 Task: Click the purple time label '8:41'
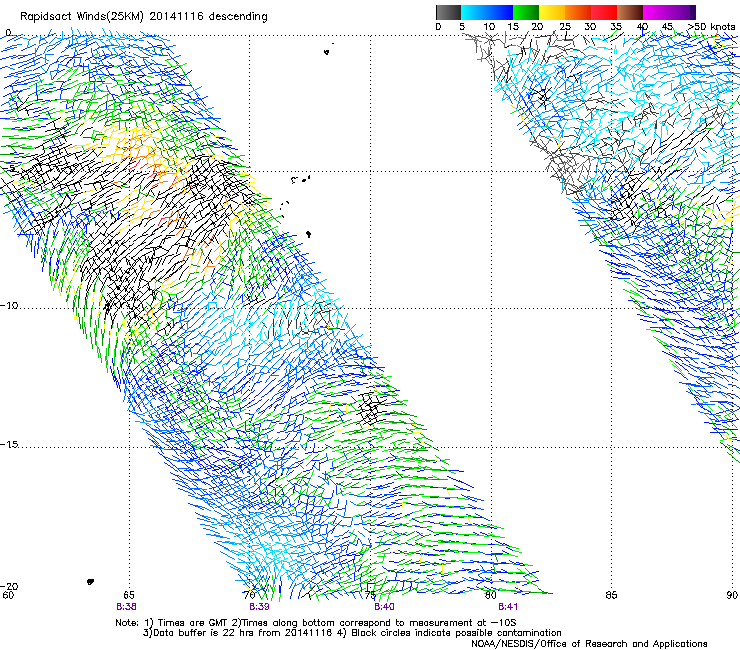point(508,607)
